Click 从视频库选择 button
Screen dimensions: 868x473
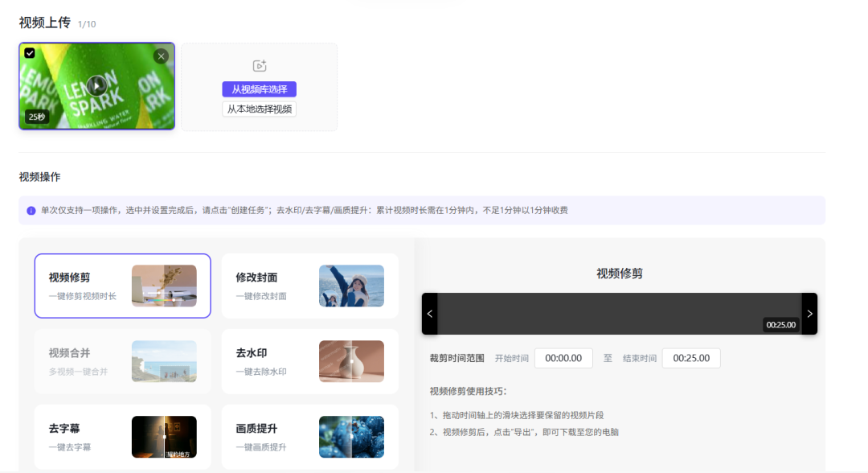pos(259,89)
